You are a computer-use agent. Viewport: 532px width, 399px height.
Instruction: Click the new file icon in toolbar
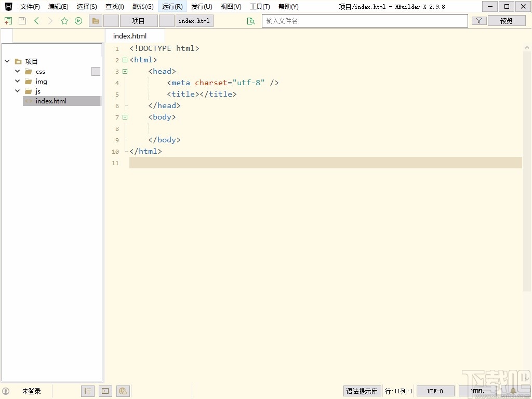pos(8,21)
